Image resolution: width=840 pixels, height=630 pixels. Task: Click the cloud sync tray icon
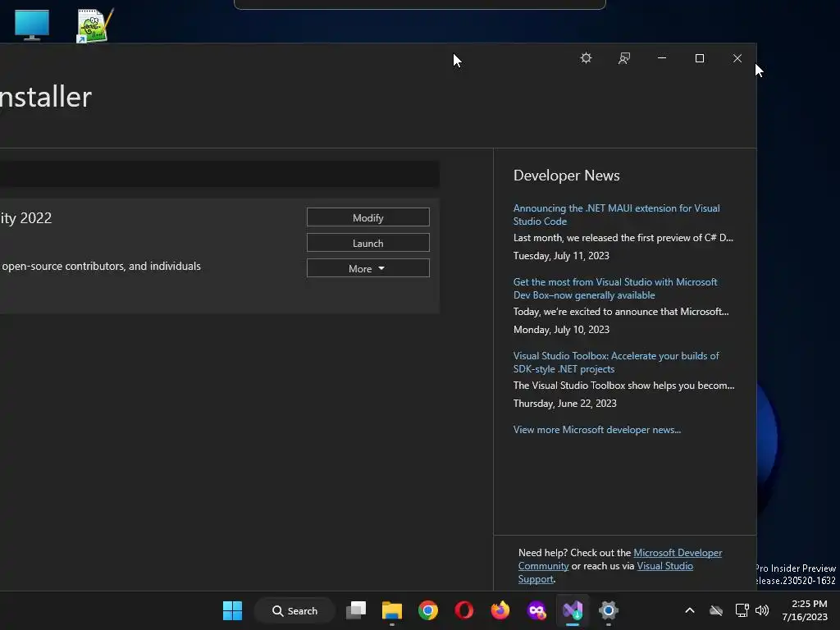point(716,610)
